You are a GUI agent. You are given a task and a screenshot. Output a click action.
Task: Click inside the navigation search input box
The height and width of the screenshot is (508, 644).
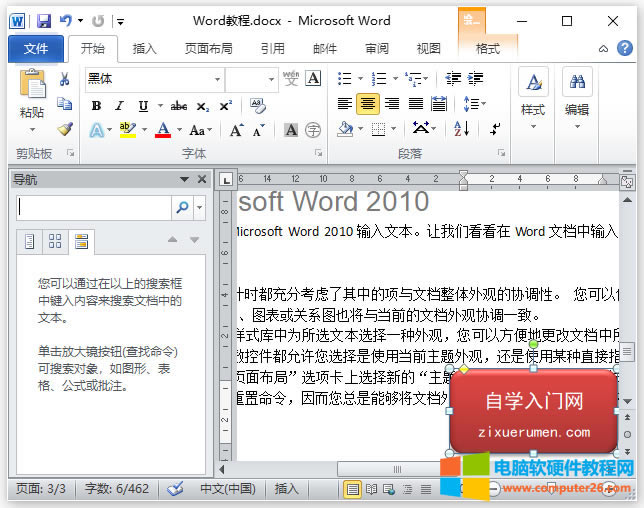click(94, 207)
